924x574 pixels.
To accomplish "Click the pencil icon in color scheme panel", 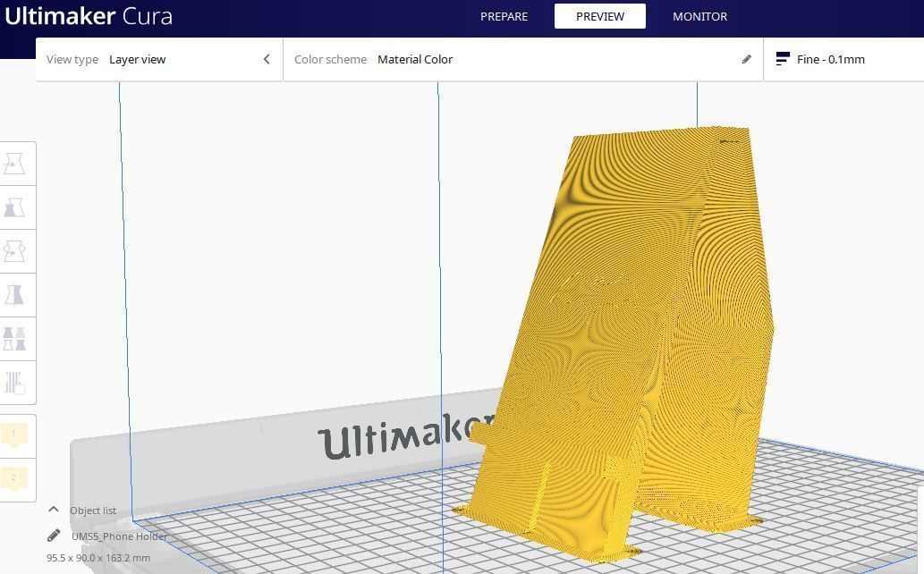I will 747,59.
